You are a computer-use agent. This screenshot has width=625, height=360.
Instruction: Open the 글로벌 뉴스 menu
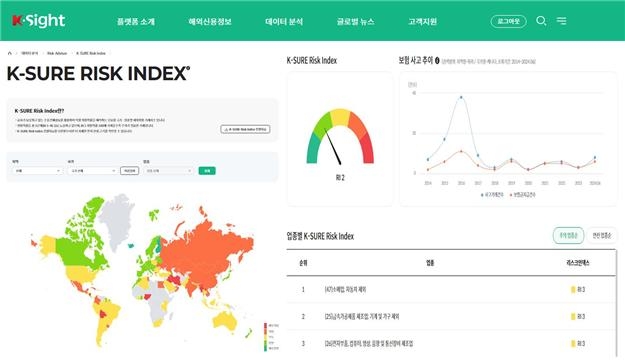(x=355, y=22)
